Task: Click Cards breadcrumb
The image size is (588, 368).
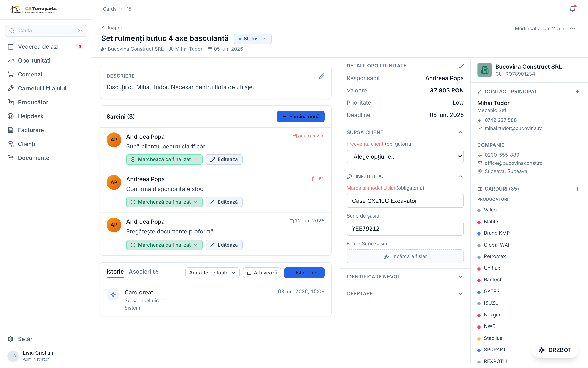Action: [109, 9]
